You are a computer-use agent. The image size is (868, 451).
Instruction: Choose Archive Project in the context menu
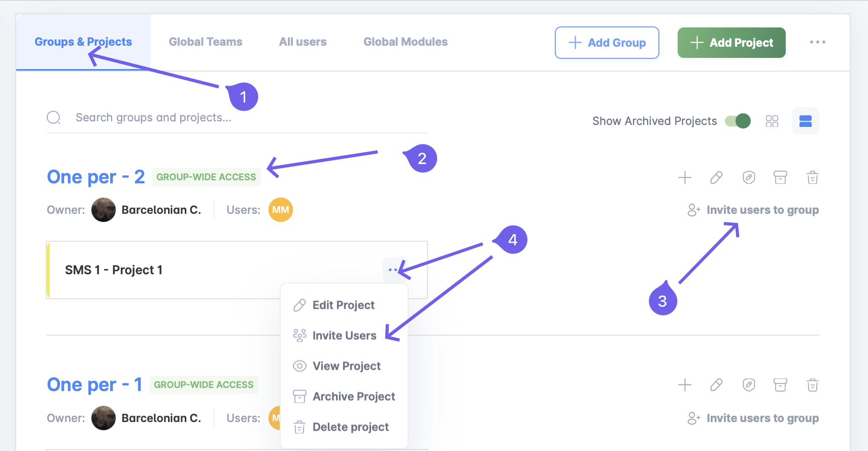pos(353,397)
